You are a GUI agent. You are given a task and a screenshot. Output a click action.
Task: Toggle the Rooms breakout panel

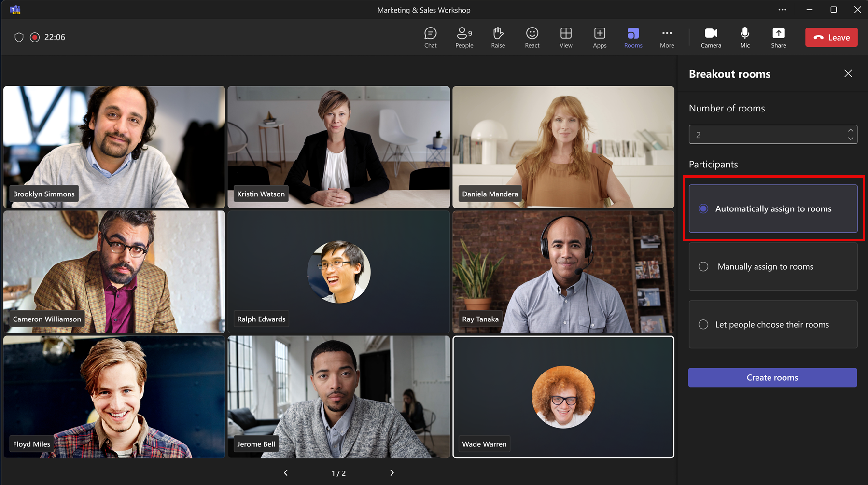click(x=633, y=38)
